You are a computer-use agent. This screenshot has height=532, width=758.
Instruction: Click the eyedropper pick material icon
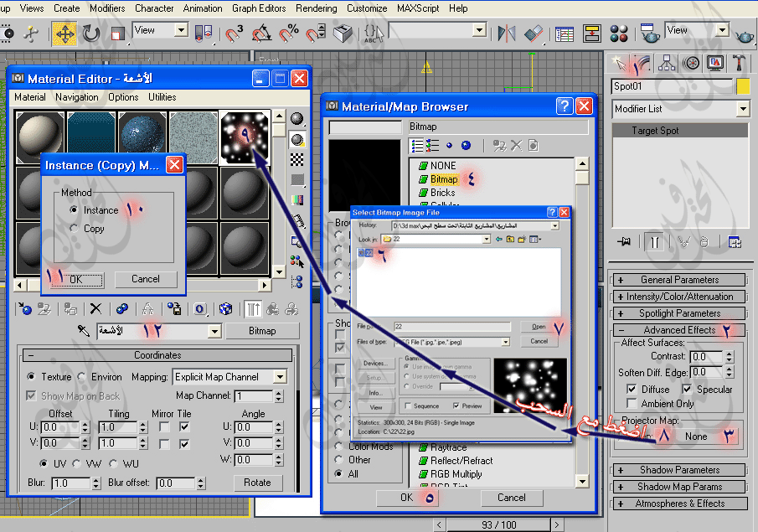[x=83, y=331]
